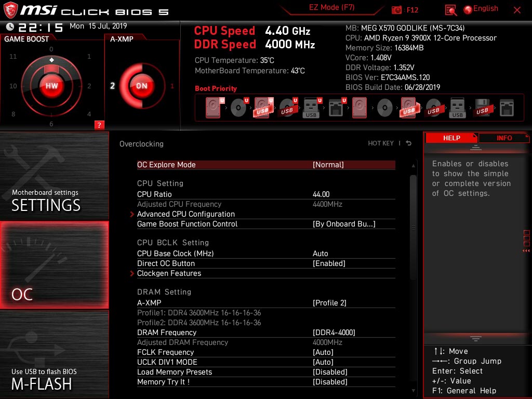
Task: Click the clock icon beside the time
Action: 10,26
